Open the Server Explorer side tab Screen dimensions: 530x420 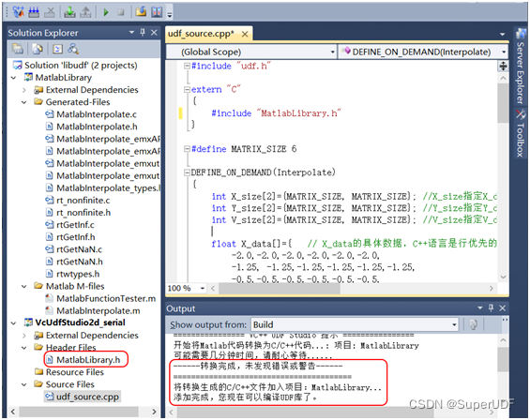[520, 67]
